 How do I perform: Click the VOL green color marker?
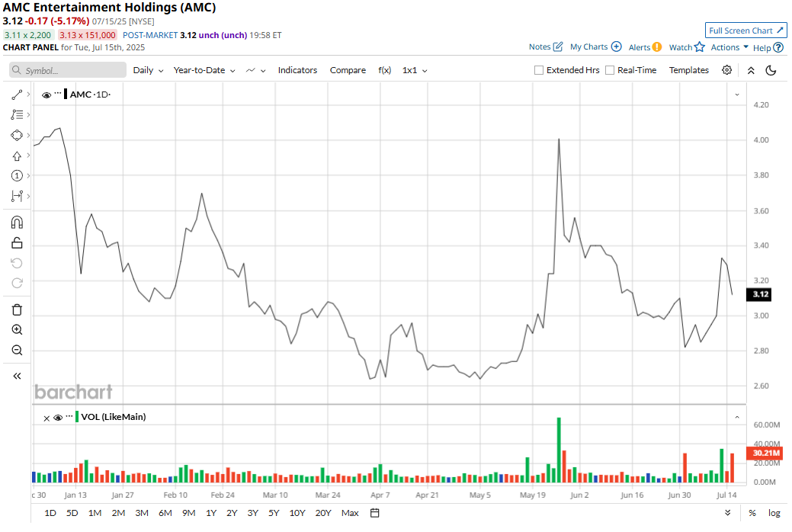(x=77, y=417)
